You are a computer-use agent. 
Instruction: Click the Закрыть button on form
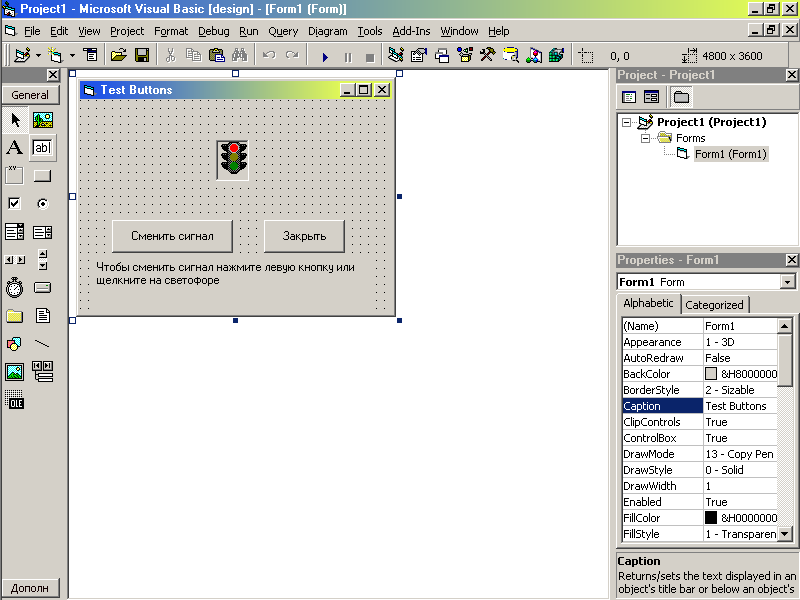tap(304, 236)
